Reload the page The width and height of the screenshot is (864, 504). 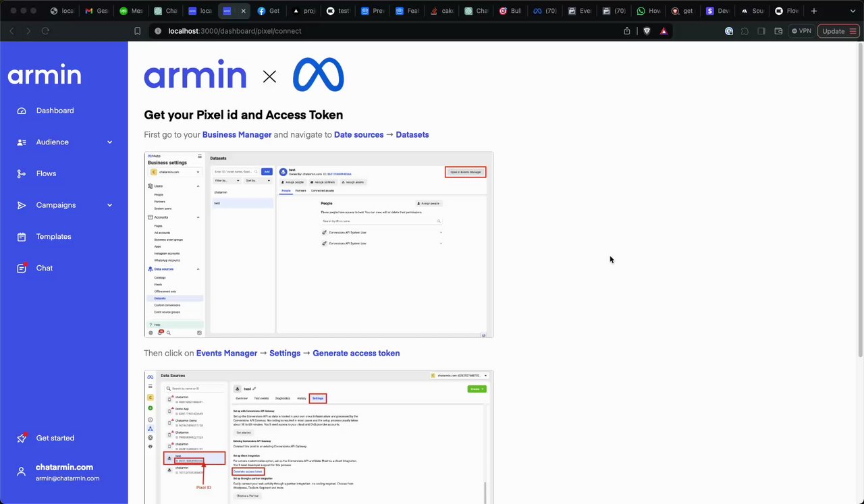click(45, 31)
